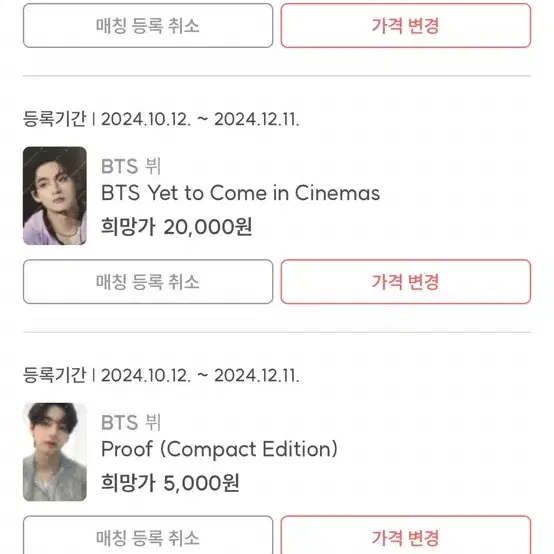Open the BTS Yet to Come in Cinemas photocard thumbnail
554x554 pixels.
click(55, 196)
